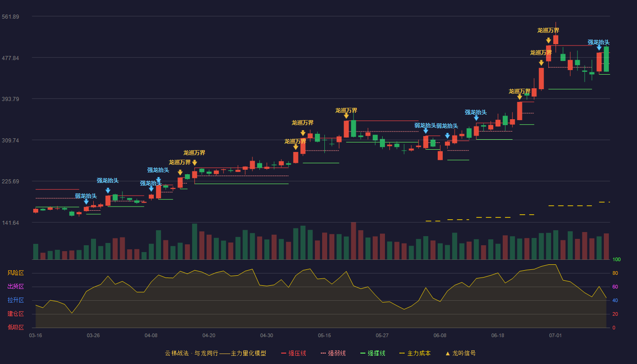Image resolution: width=637 pixels, height=364 pixels.
Task: Click the 05-27 date label
Action: 382,335
